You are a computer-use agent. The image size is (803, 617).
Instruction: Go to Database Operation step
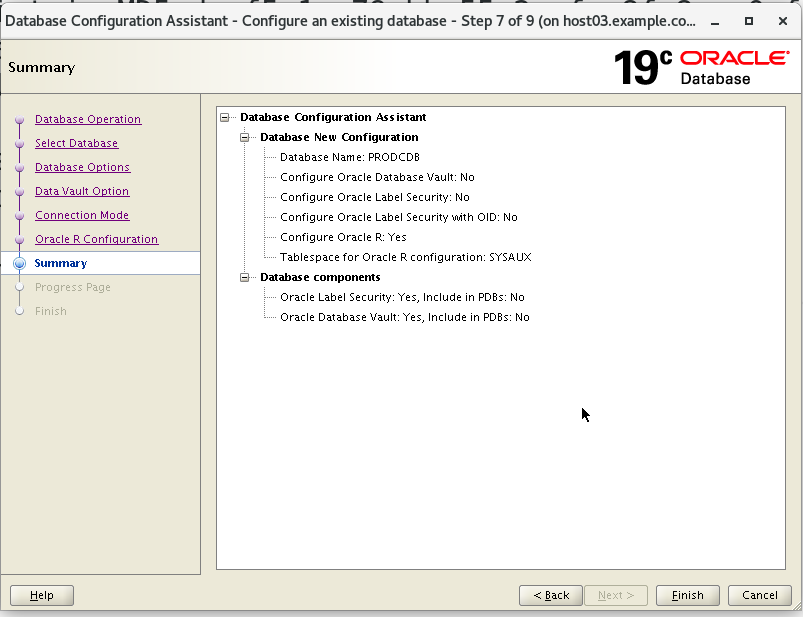88,119
